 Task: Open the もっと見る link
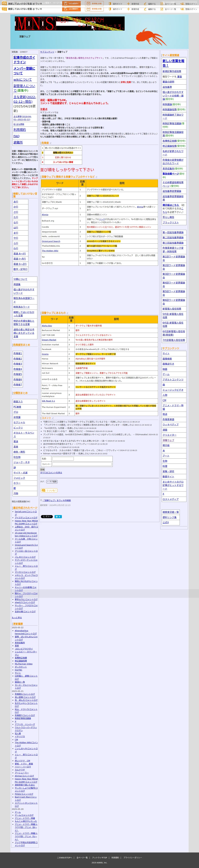[x=17, y=618]
